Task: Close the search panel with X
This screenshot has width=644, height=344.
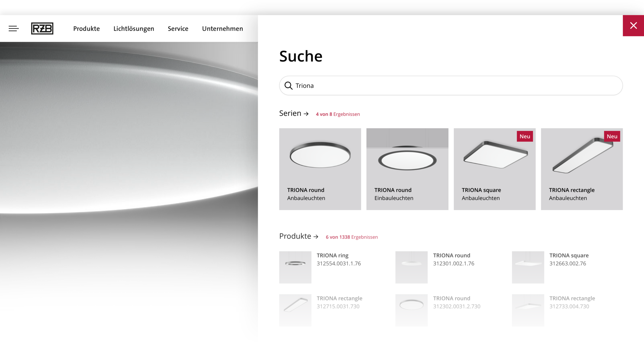Action: [633, 26]
